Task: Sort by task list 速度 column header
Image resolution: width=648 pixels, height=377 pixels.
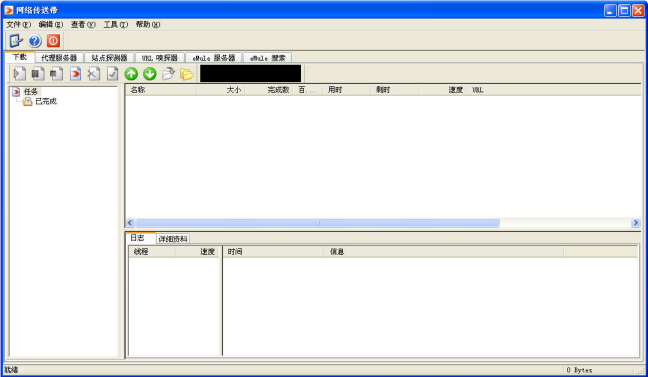Action: pos(443,90)
